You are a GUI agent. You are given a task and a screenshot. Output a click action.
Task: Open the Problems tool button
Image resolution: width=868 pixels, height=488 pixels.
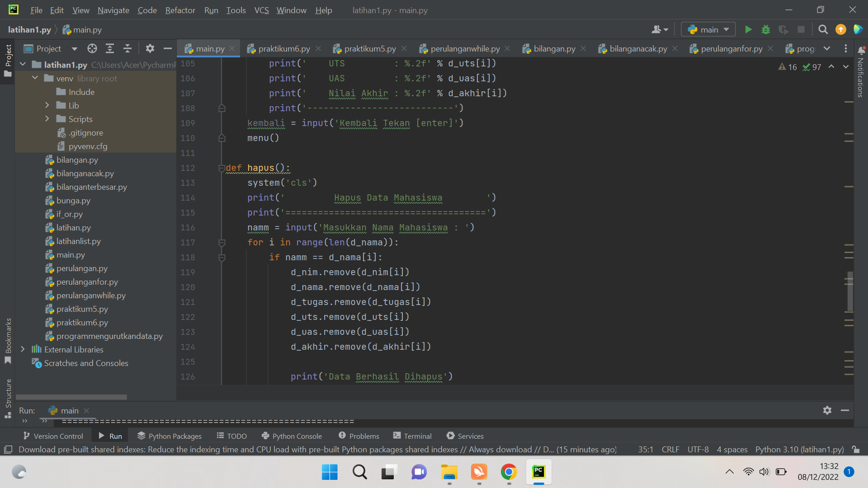[359, 436]
